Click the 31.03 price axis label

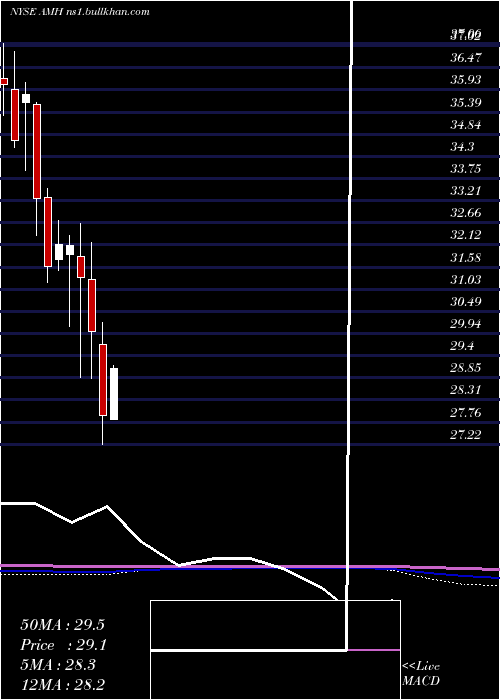point(466,279)
